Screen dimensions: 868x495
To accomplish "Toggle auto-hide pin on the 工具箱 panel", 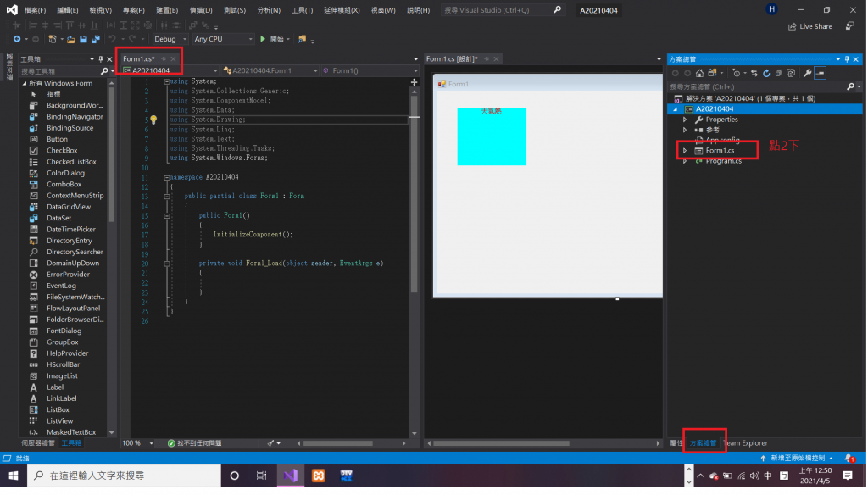I will pyautogui.click(x=101, y=59).
